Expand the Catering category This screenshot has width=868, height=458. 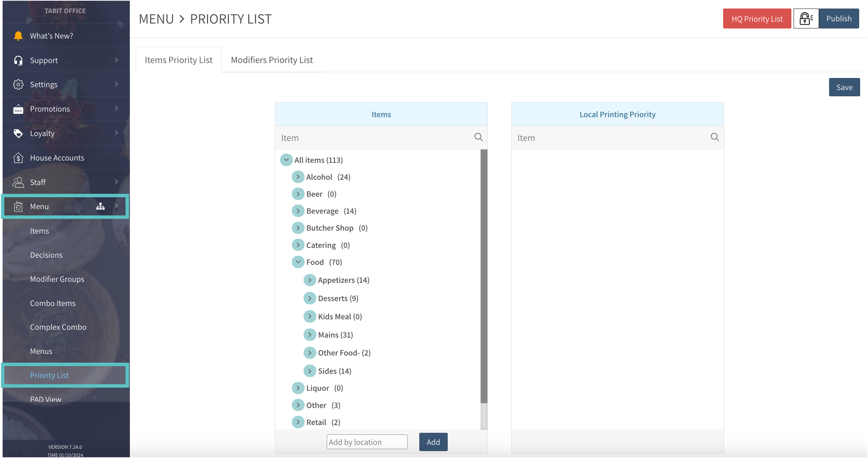[x=298, y=245]
